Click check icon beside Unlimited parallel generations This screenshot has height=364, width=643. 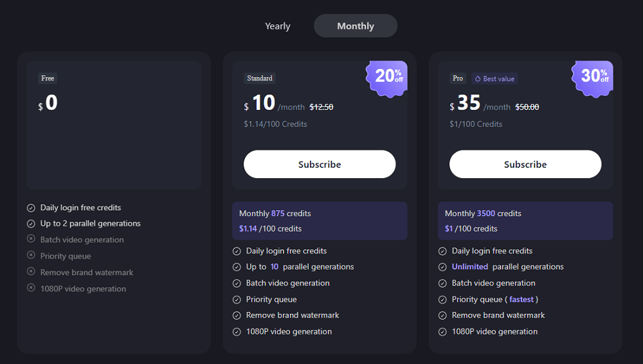coord(442,267)
